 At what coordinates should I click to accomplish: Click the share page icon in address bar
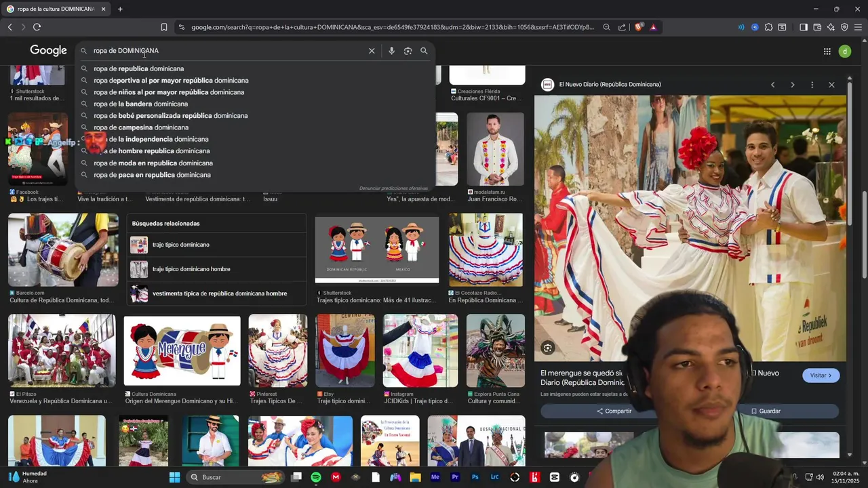coord(622,27)
